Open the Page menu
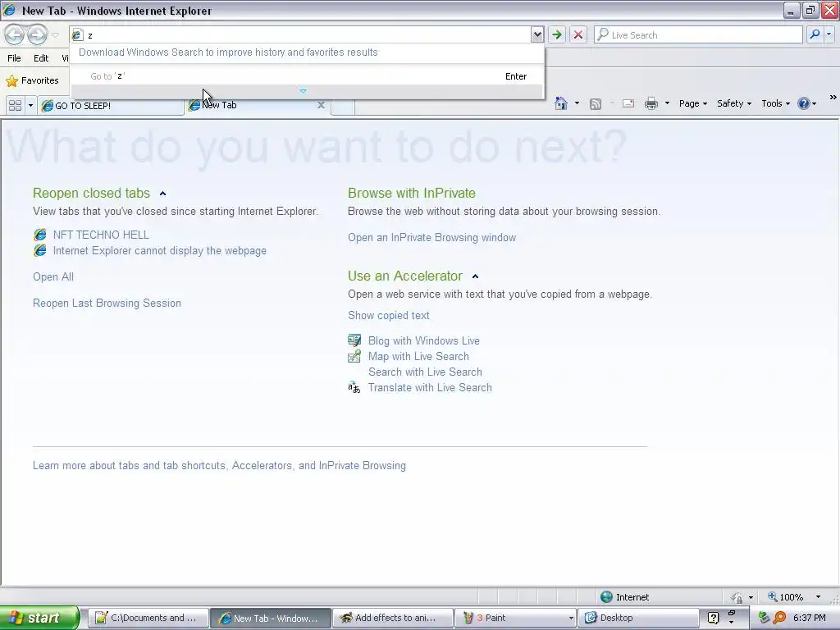The height and width of the screenshot is (630, 840). pyautogui.click(x=692, y=103)
